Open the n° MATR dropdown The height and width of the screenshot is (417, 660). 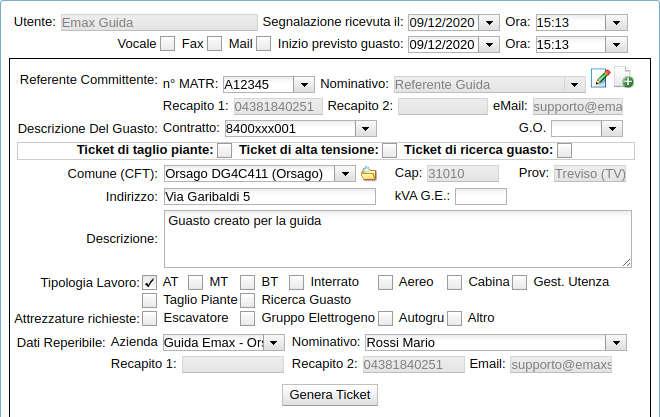[x=305, y=85]
